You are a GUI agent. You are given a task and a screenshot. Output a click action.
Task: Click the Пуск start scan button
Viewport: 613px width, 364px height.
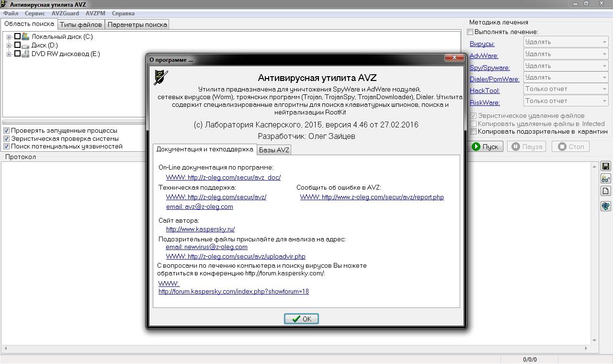(x=486, y=147)
